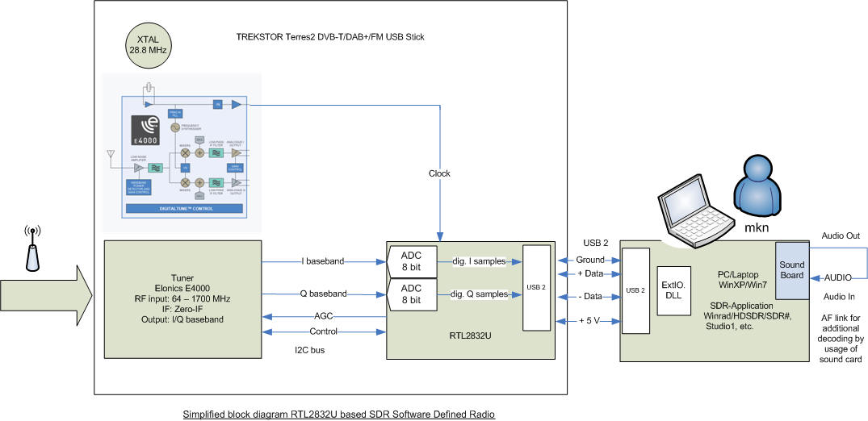The image size is (868, 421).
Task: Select the USB 2 block inside RTL2832U
Action: [536, 288]
